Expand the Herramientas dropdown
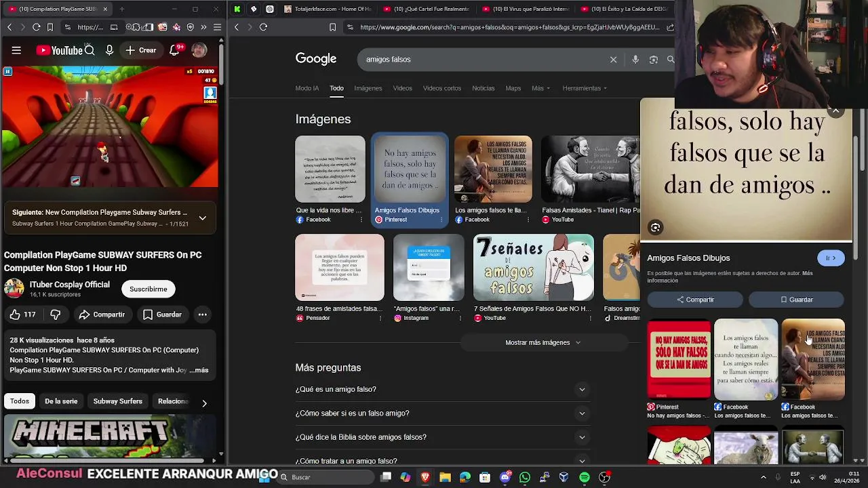 click(x=585, y=88)
